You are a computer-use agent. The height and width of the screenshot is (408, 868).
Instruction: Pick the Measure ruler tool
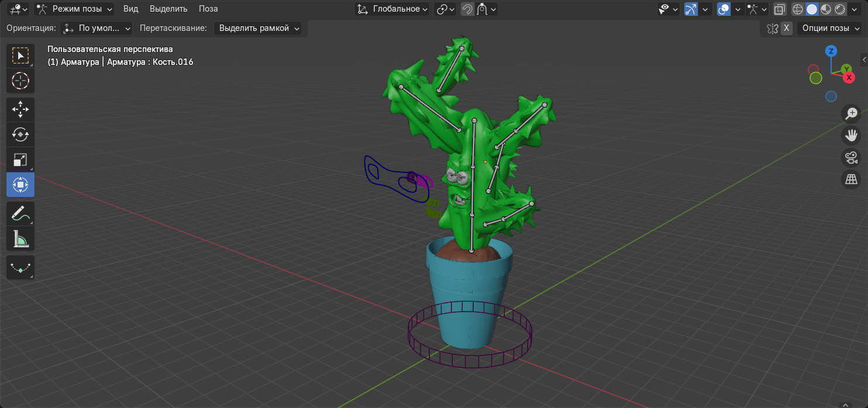tap(20, 238)
